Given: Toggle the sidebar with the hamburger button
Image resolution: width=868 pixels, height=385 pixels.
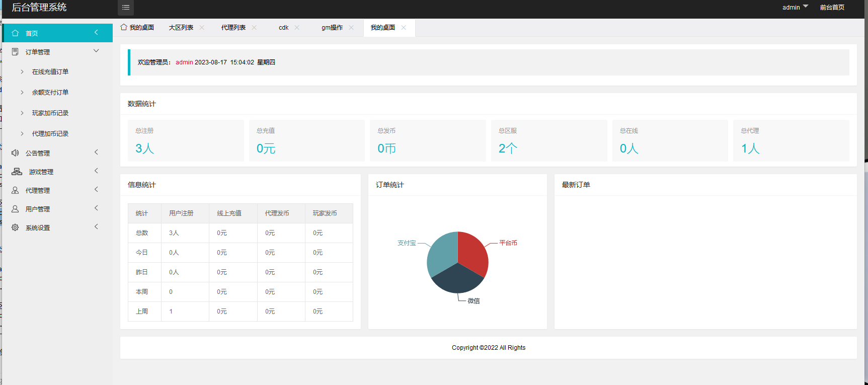Looking at the screenshot, I should click(x=126, y=8).
